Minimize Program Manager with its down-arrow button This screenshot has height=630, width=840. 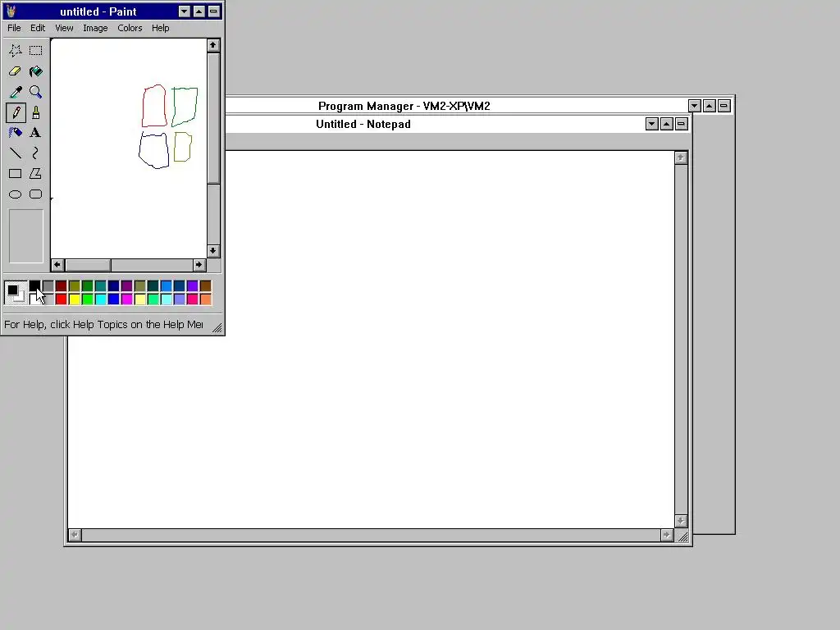pos(694,106)
